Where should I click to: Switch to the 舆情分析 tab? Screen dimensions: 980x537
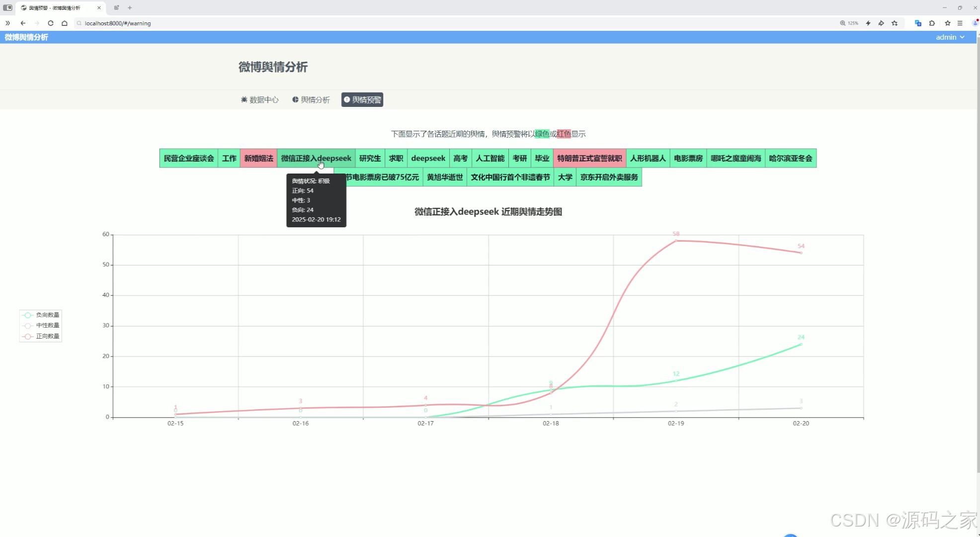coord(311,99)
